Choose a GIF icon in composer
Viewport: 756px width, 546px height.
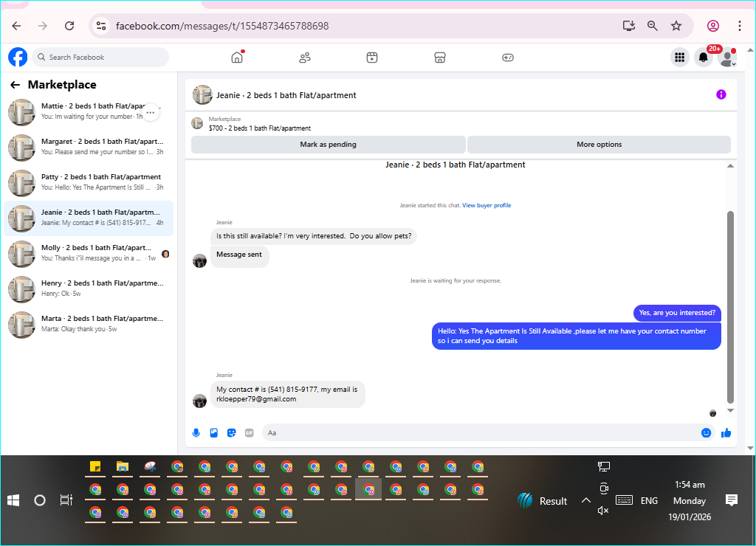click(x=250, y=433)
